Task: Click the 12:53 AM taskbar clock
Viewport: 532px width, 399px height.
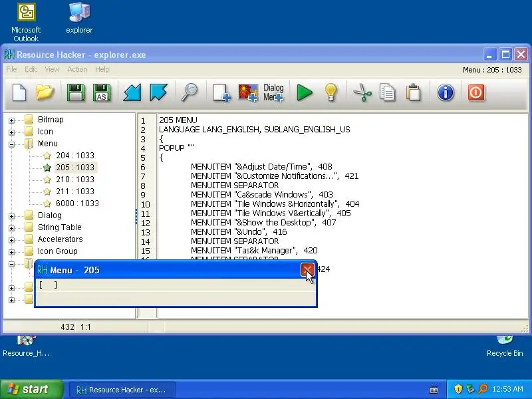Action: [507, 389]
